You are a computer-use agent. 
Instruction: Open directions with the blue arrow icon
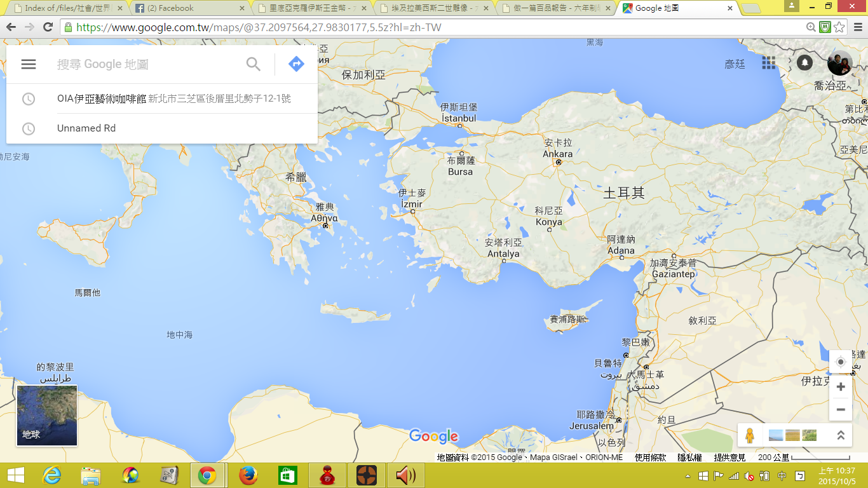pos(296,64)
